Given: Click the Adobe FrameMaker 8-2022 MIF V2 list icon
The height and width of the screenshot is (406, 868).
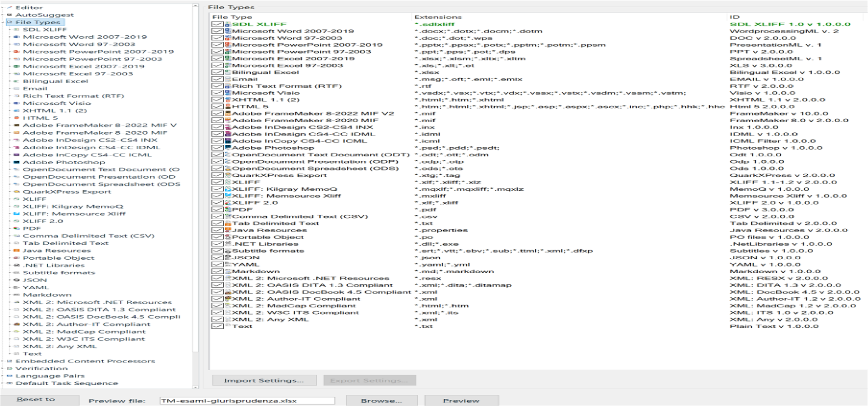Looking at the screenshot, I should (x=228, y=113).
